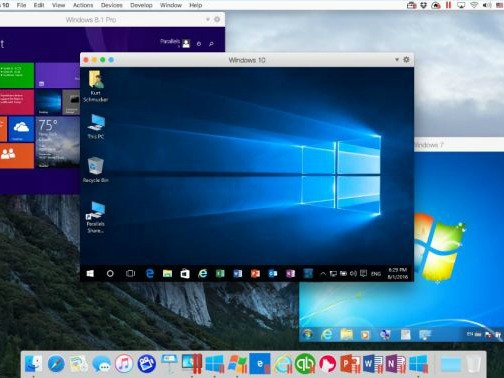504x378 pixels.
Task: Launch Internet Explorer from Windows 7 taskbar
Action: [x=327, y=334]
